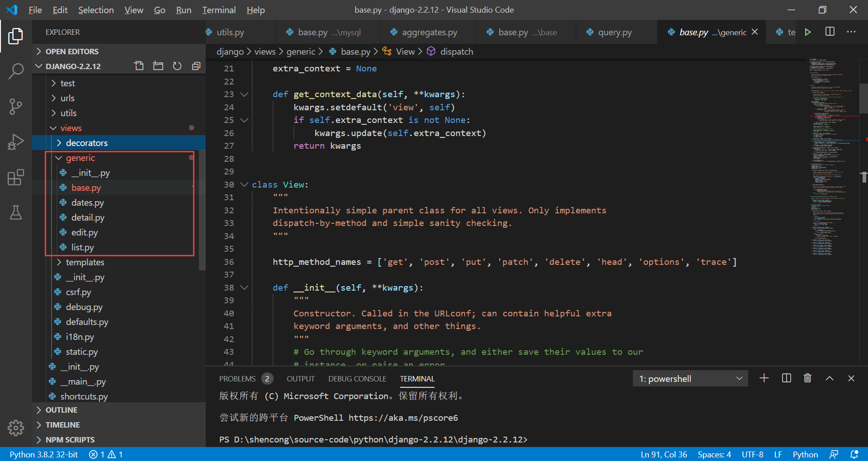Open the feedback icon in status bar

834,454
